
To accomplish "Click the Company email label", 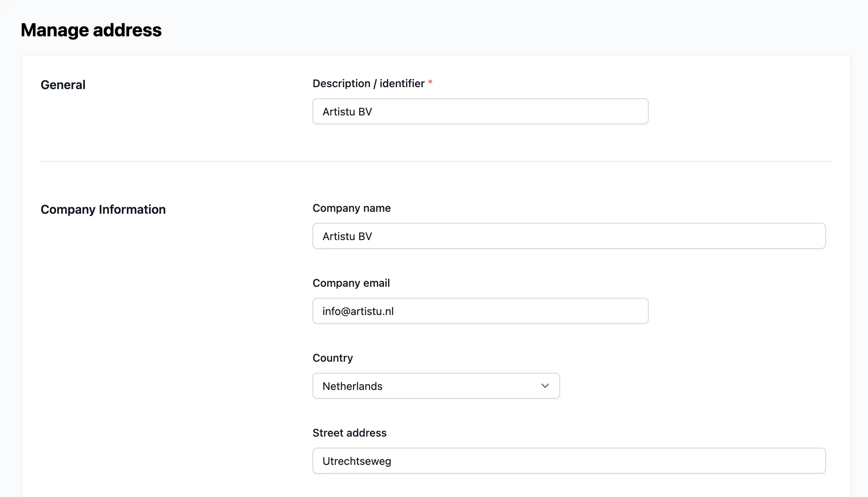I will [351, 283].
